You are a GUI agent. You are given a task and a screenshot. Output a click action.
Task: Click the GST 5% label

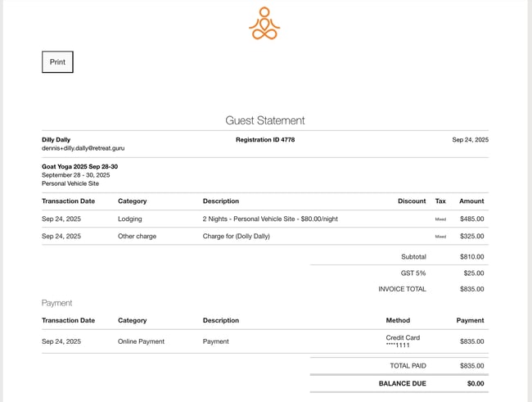pos(412,273)
